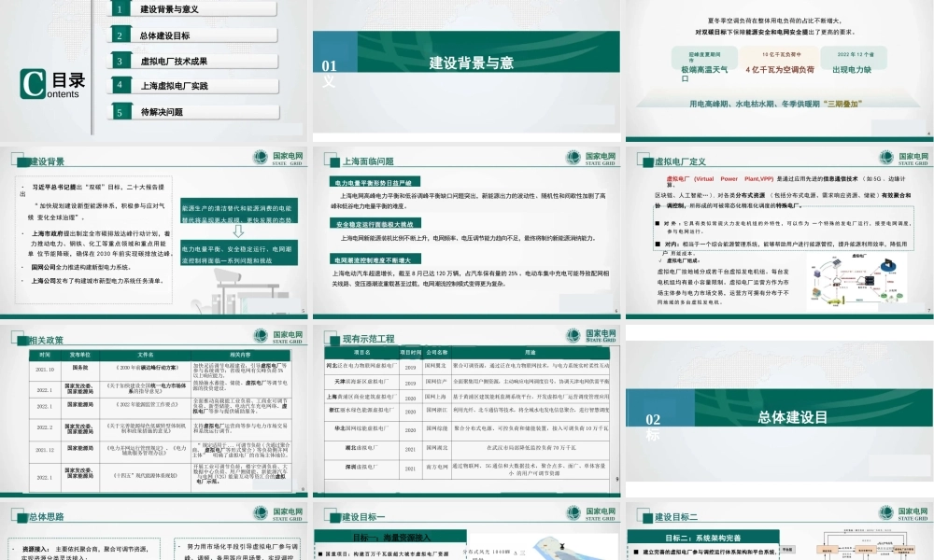This screenshot has height=560, width=934.
Task: Click the 出现电力缺口 text
Action: click(x=852, y=70)
